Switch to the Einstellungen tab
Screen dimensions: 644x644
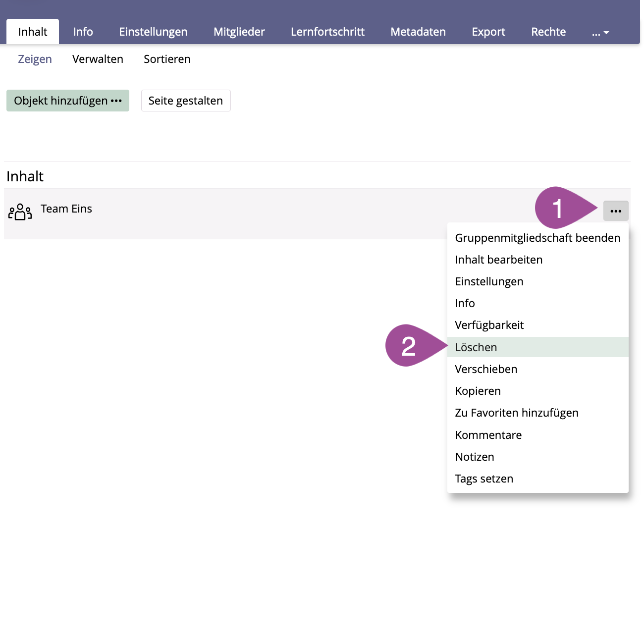click(153, 32)
